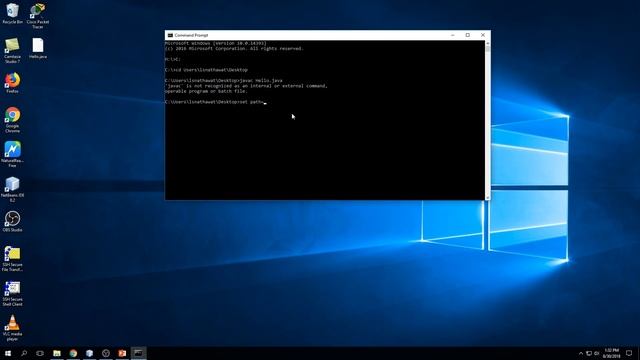Select SSH Secure File Transfer desktop icon

[12, 258]
